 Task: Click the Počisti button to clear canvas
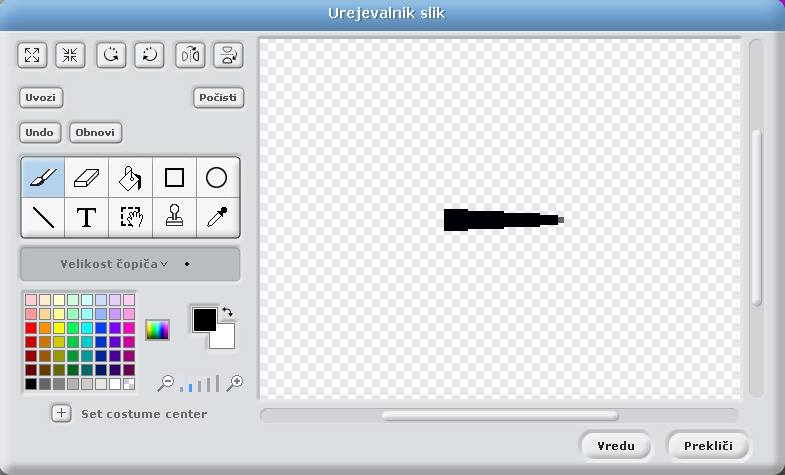[218, 98]
